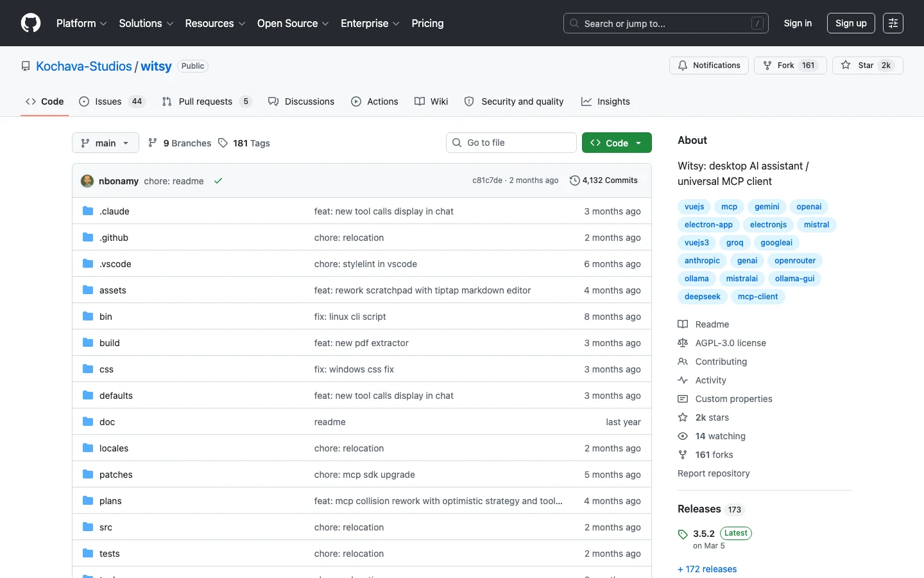The width and height of the screenshot is (924, 578).
Task: Open the Actions tab
Action: 375,101
